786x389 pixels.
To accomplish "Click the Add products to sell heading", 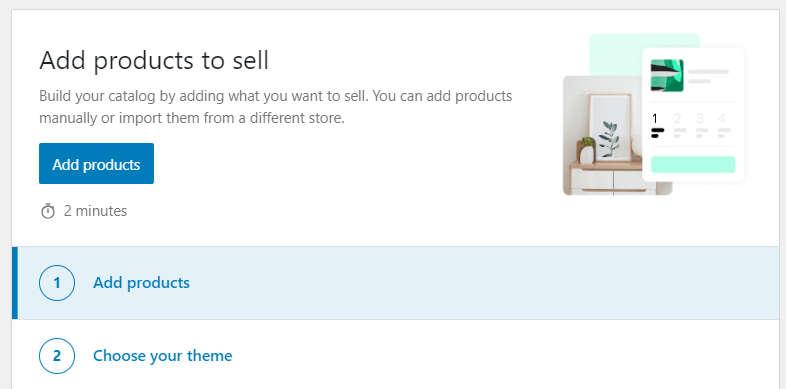I will click(154, 61).
